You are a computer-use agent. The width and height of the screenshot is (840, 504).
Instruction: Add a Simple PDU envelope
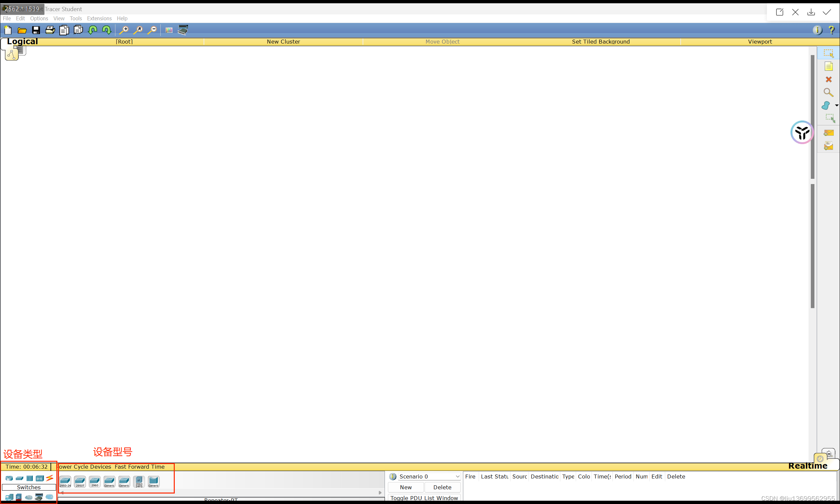(829, 133)
